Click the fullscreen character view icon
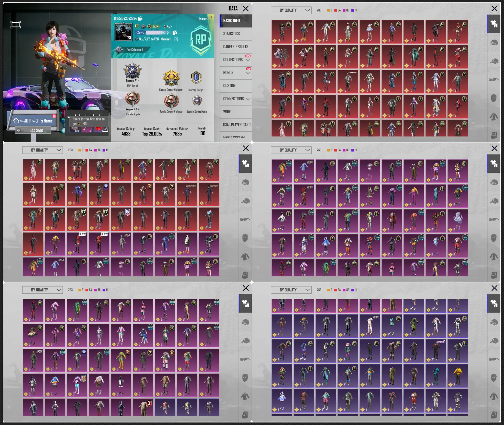504x425 pixels. (x=15, y=25)
